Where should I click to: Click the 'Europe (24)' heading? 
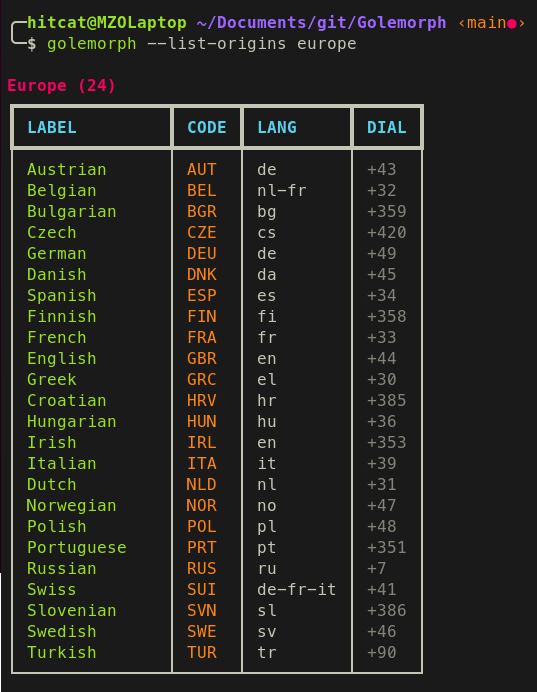pyautogui.click(x=61, y=86)
